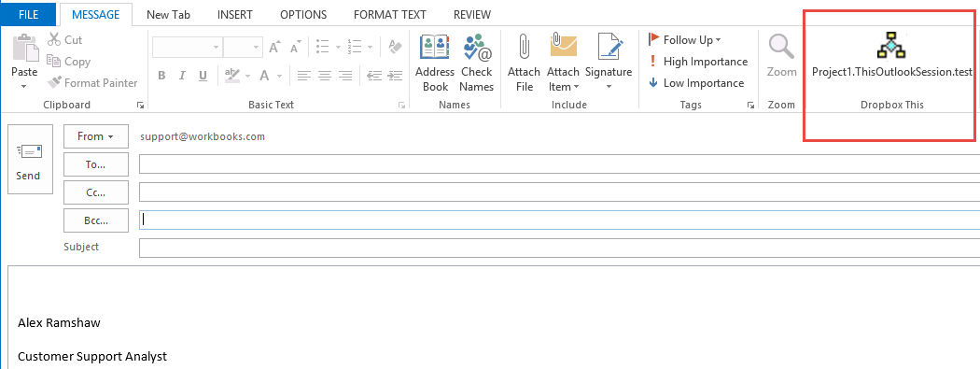Apply the font color

pos(264,76)
